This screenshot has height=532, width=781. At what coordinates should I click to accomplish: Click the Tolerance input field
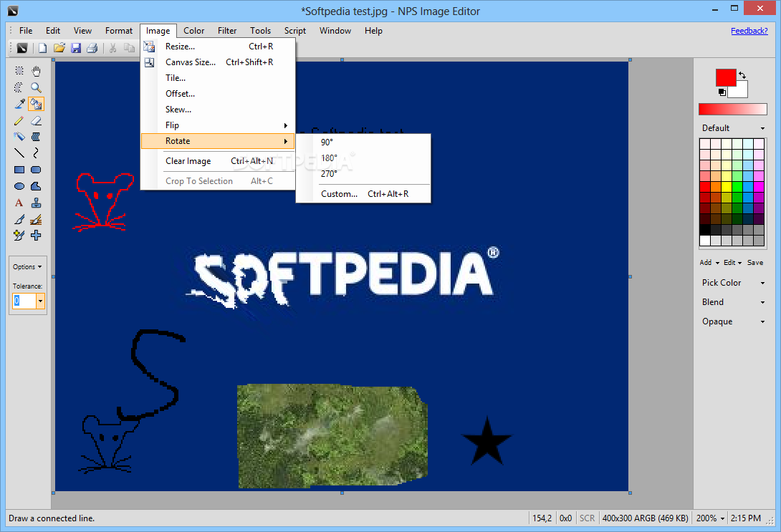point(24,301)
